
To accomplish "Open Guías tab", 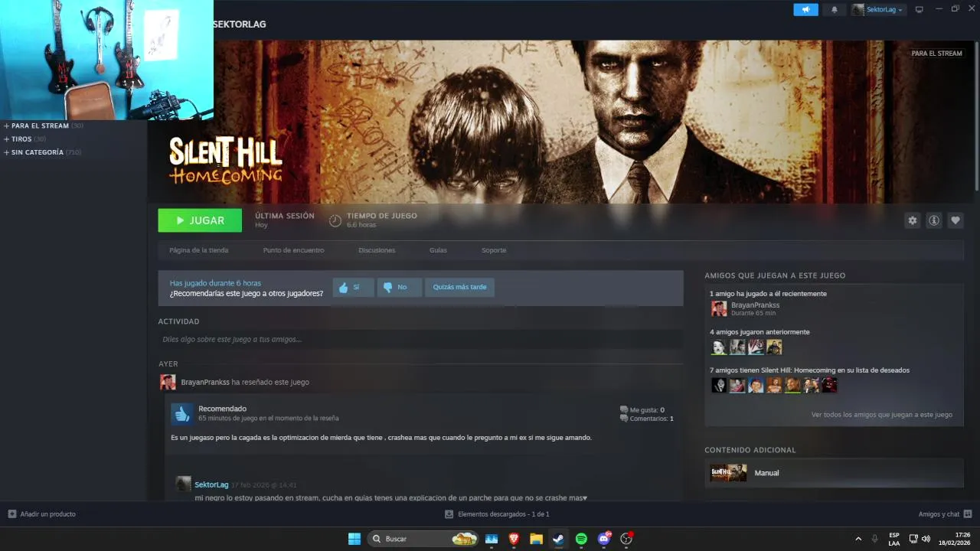I will (438, 250).
